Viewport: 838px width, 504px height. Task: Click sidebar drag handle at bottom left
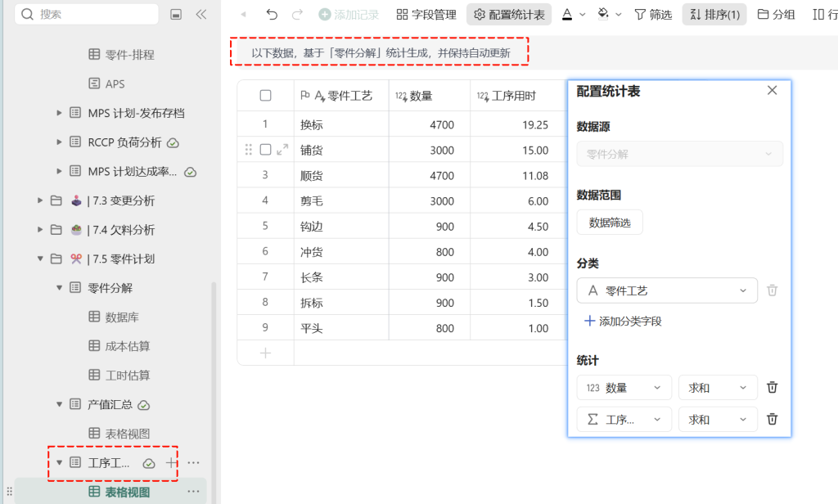[x=9, y=491]
